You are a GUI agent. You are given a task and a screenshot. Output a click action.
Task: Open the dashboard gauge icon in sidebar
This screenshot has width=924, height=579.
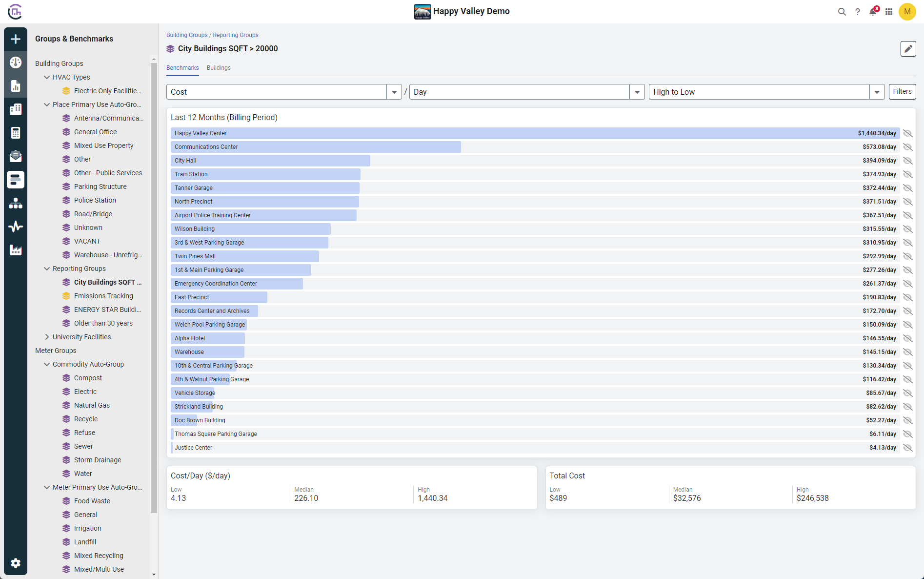(x=15, y=62)
